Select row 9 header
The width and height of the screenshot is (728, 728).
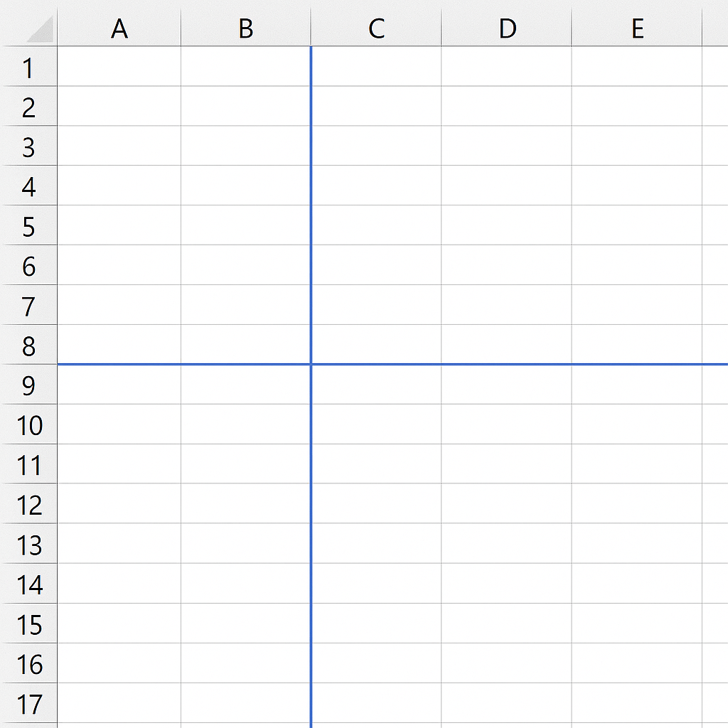(x=28, y=385)
